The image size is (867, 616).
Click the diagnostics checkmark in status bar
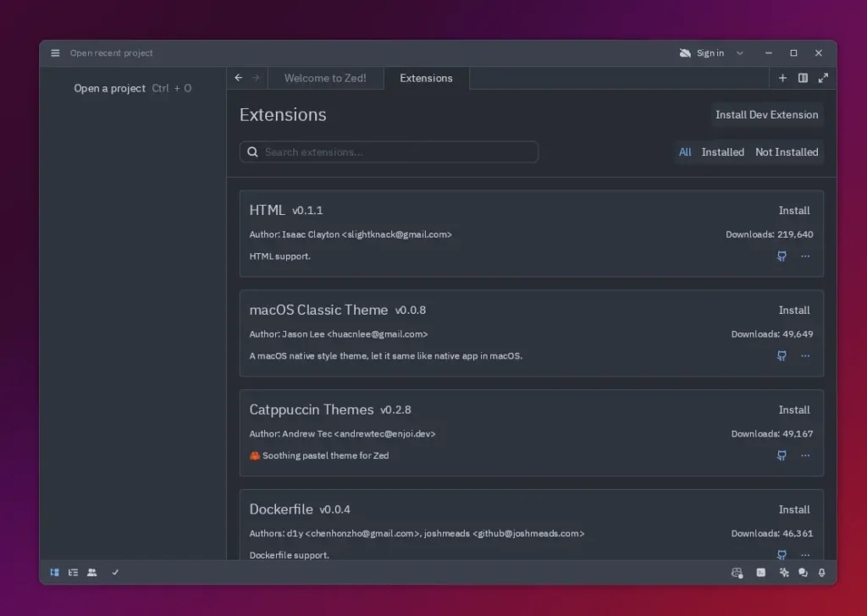[115, 572]
